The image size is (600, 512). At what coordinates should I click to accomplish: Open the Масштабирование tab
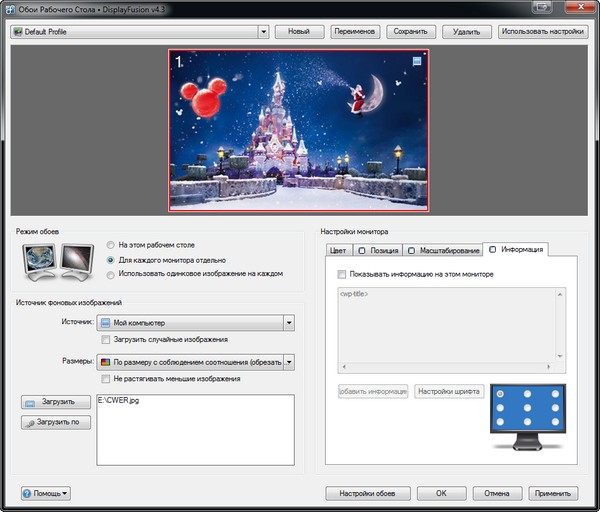point(445,249)
